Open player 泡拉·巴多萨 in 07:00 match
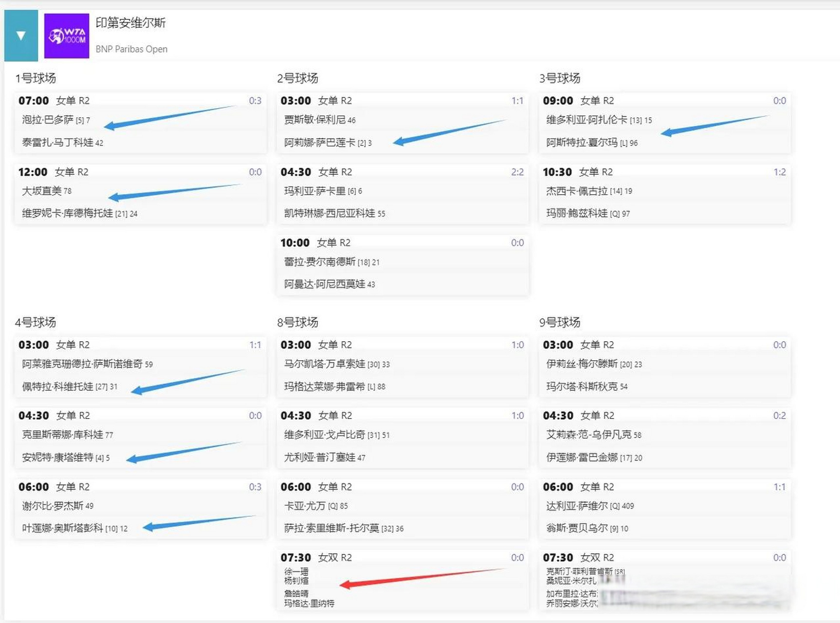This screenshot has height=623, width=840. coord(48,120)
